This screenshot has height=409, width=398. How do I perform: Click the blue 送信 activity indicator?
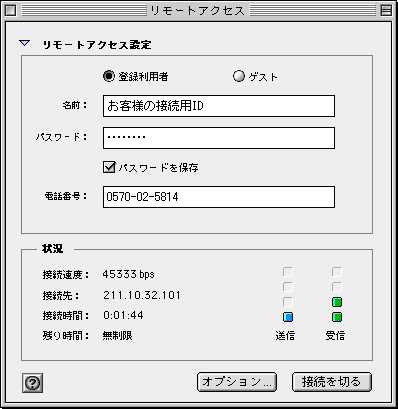[x=288, y=317]
